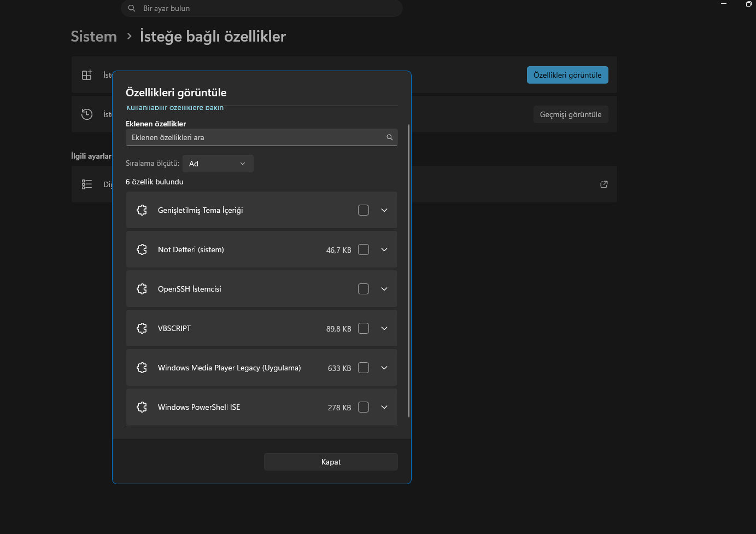Click the Genişletilmiş Tema İçeriği feature name
The width and height of the screenshot is (756, 534).
click(x=201, y=210)
